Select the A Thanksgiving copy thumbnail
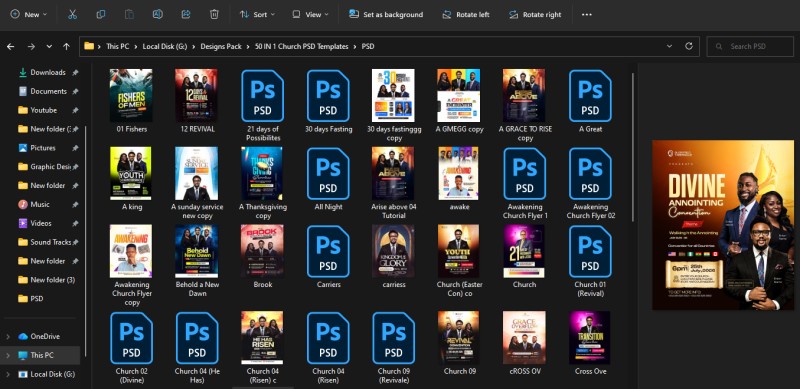Image resolution: width=800 pixels, height=389 pixels. (x=262, y=174)
